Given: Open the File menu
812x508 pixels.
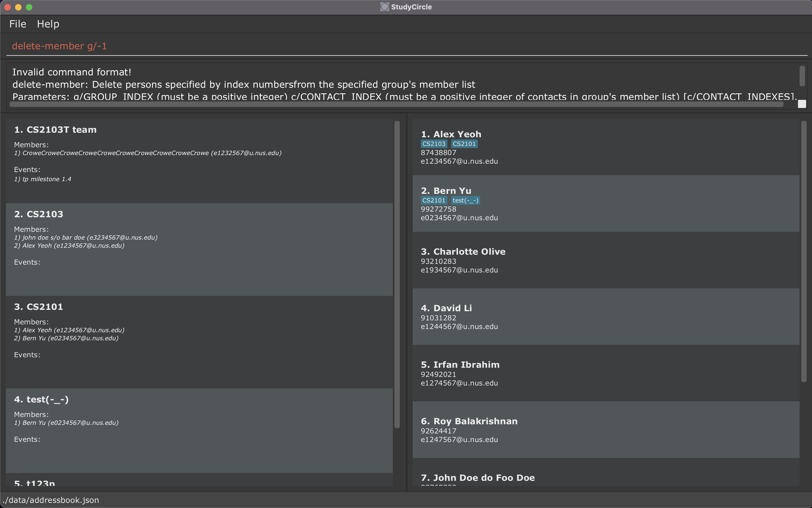Looking at the screenshot, I should (x=17, y=24).
